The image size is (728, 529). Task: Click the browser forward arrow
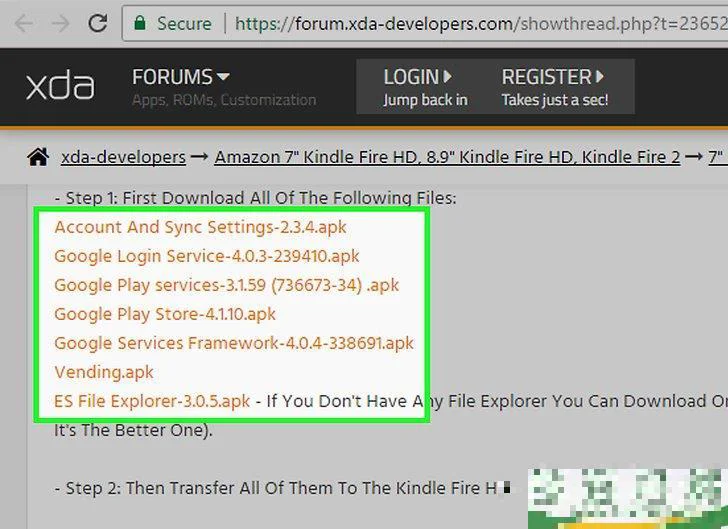tap(61, 23)
